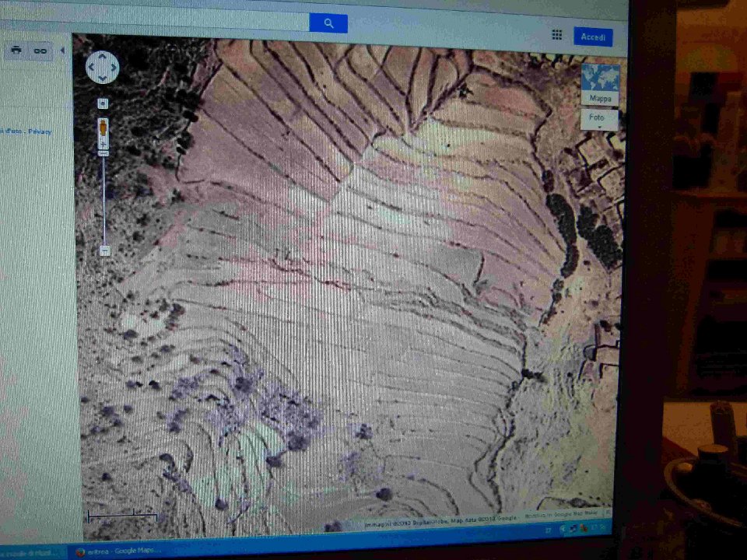Switch to the Mappa map view thumbnail

600,84
